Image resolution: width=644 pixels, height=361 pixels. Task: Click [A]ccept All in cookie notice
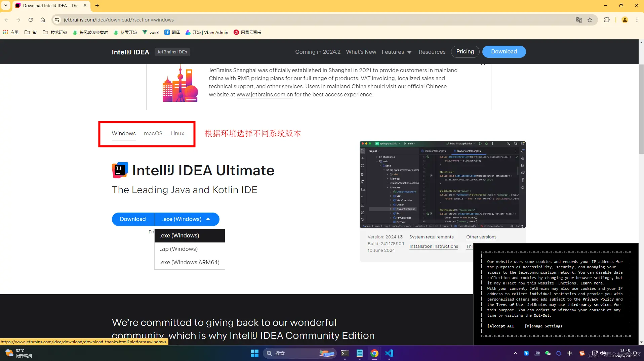point(500,326)
